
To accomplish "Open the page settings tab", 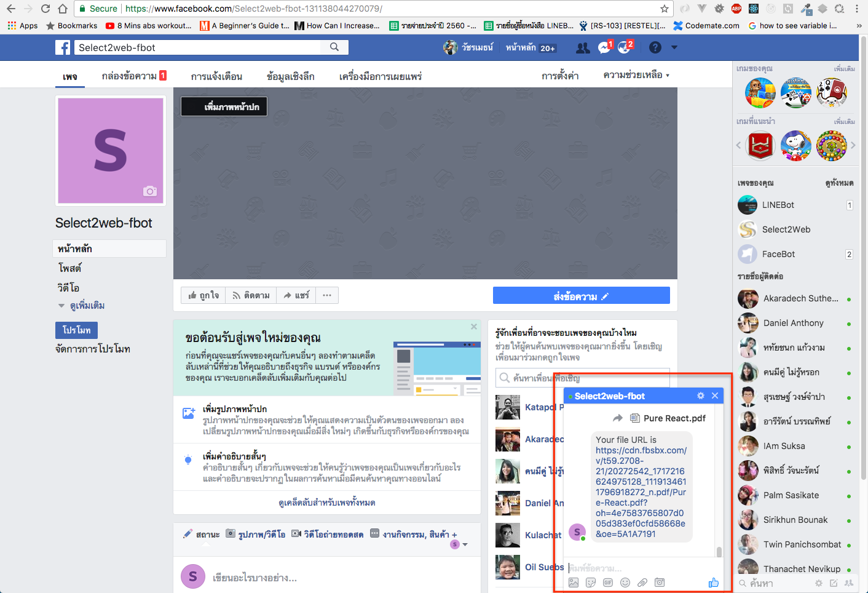I will tap(560, 76).
